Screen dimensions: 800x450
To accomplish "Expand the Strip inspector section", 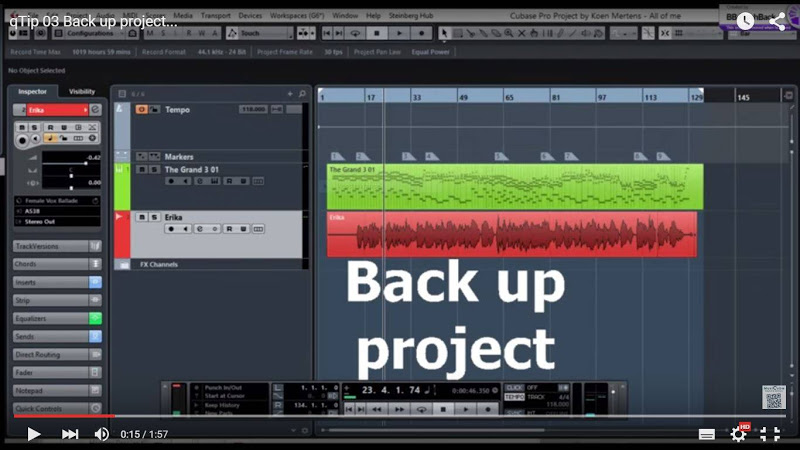I will pyautogui.click(x=57, y=300).
